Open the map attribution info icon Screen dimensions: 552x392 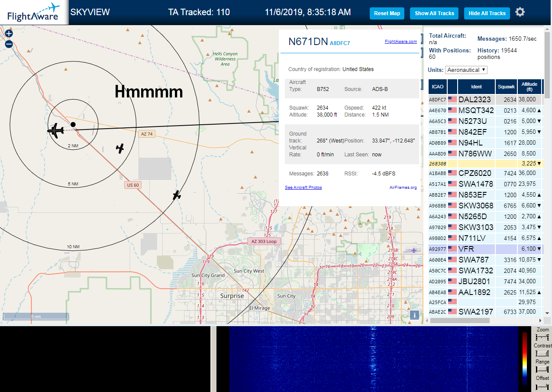(415, 315)
